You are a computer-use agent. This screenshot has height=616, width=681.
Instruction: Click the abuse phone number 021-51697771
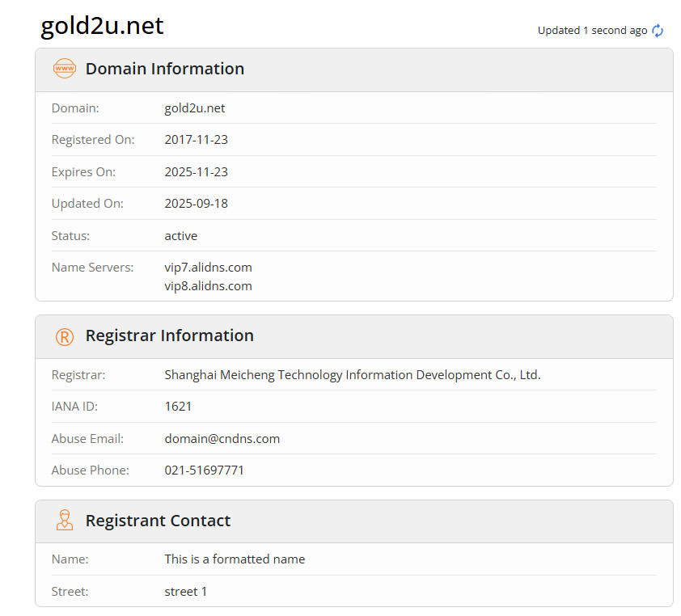(204, 470)
